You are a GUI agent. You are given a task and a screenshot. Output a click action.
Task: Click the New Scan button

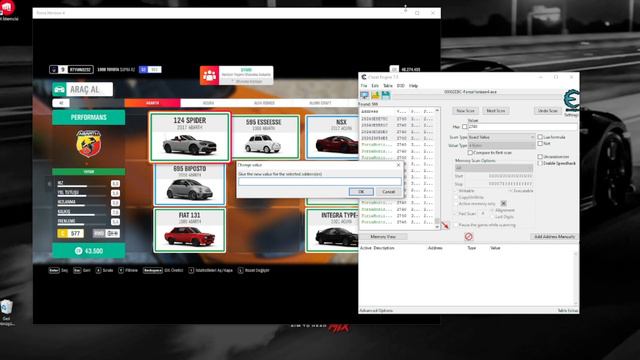465,111
